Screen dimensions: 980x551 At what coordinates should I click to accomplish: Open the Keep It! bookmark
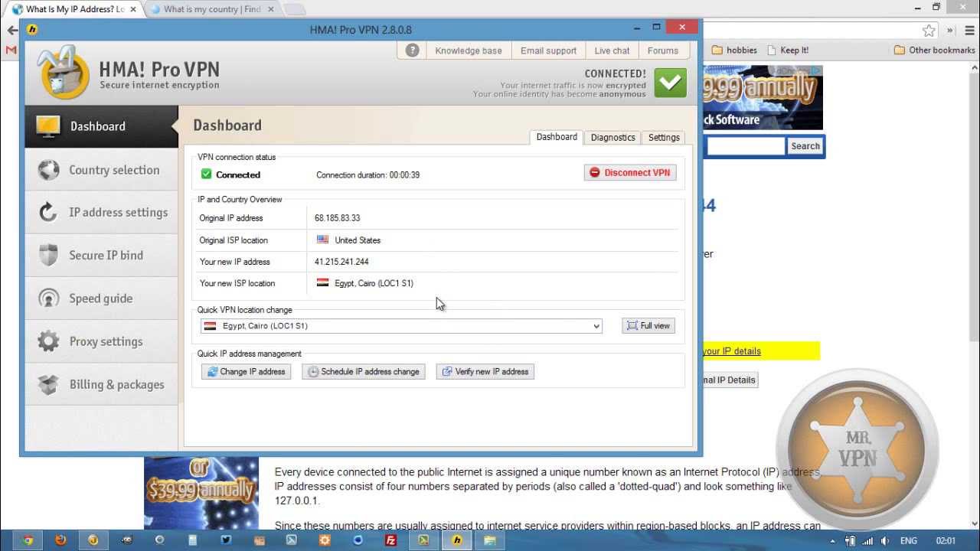(x=787, y=51)
